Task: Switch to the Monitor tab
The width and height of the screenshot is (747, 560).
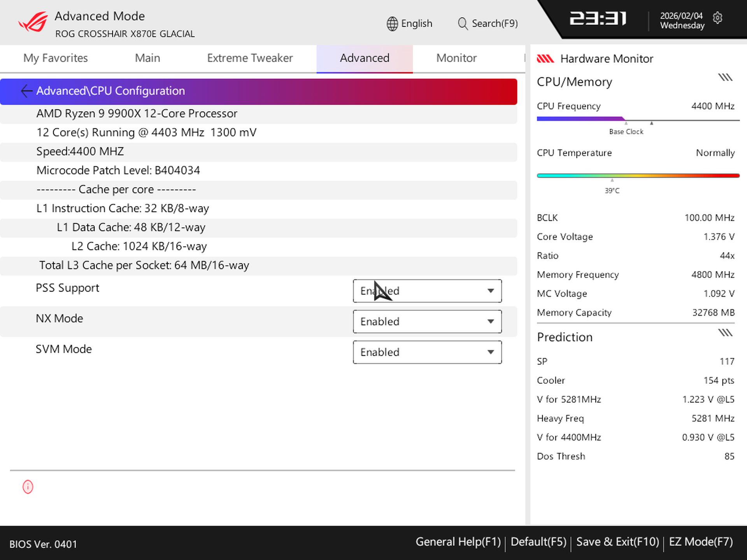Action: click(456, 58)
